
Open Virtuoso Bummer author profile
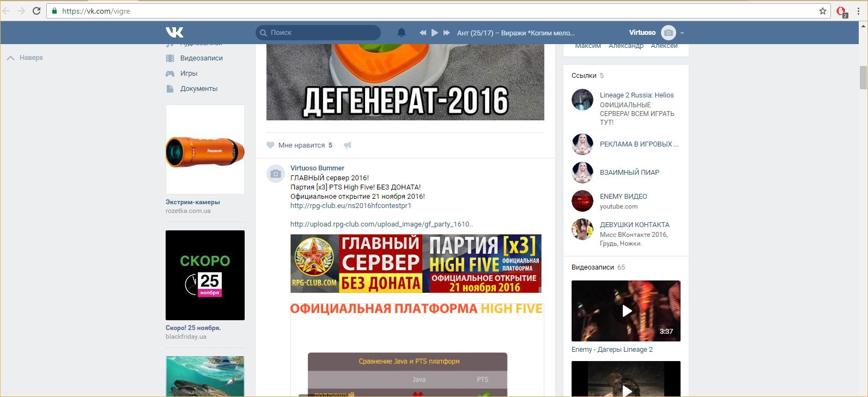(x=317, y=168)
